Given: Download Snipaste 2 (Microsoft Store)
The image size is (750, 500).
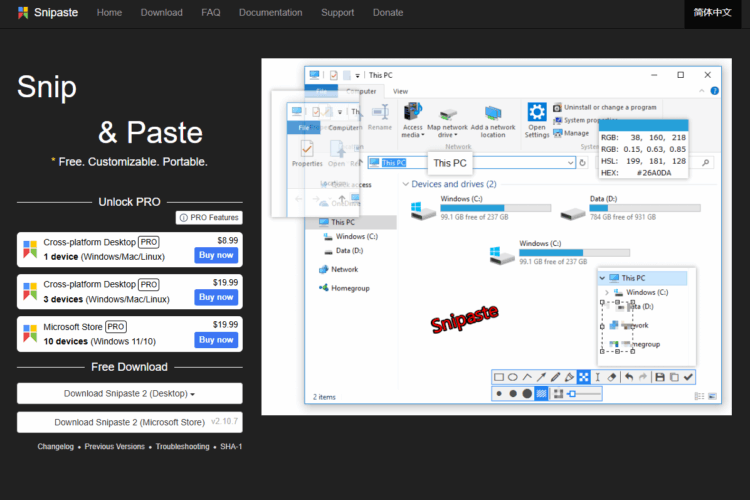Looking at the screenshot, I should pos(130,422).
